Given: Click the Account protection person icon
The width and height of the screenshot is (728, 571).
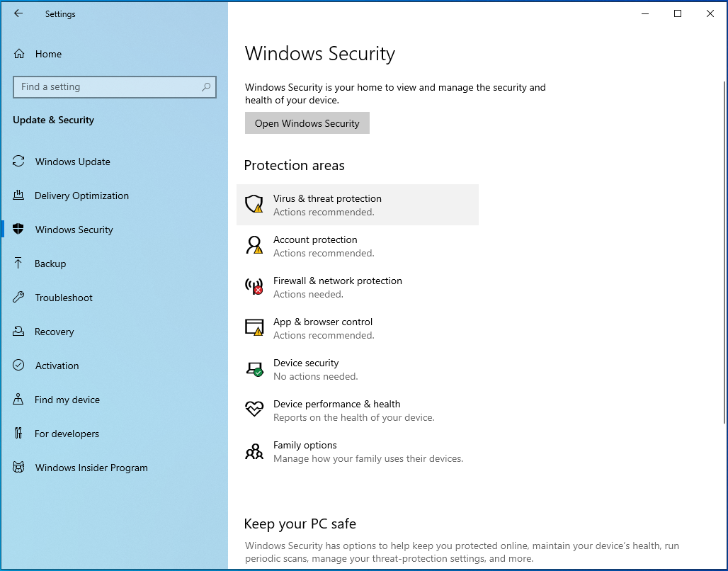Looking at the screenshot, I should 254,246.
